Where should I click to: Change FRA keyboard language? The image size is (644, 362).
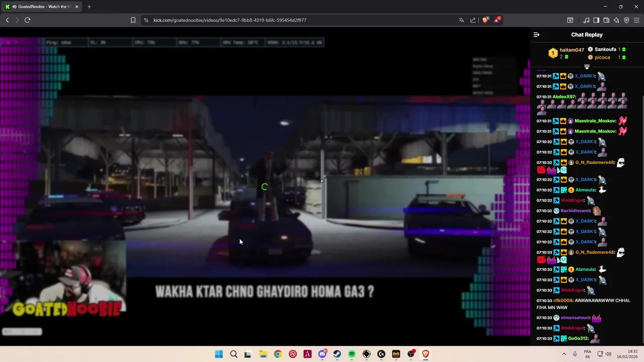(588, 354)
